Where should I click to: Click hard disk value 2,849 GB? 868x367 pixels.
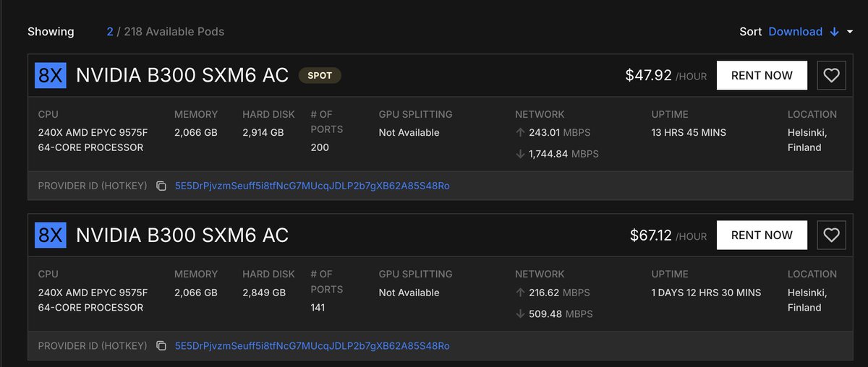click(x=264, y=293)
